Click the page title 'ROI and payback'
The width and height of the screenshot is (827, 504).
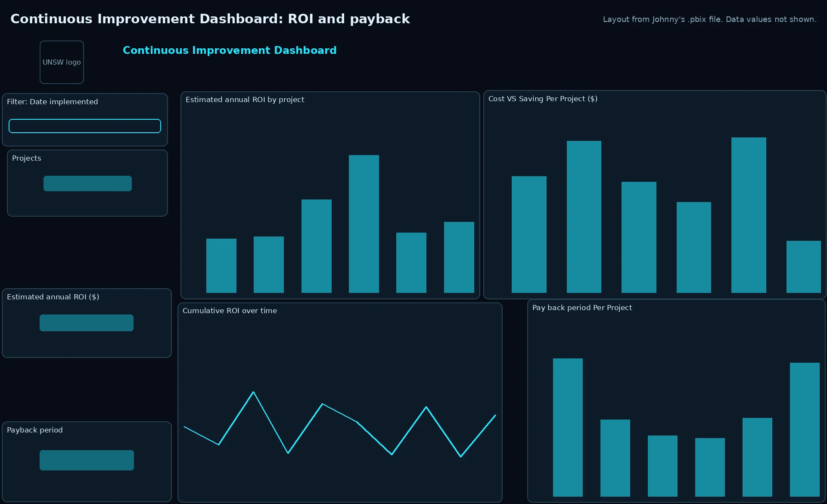pos(349,19)
